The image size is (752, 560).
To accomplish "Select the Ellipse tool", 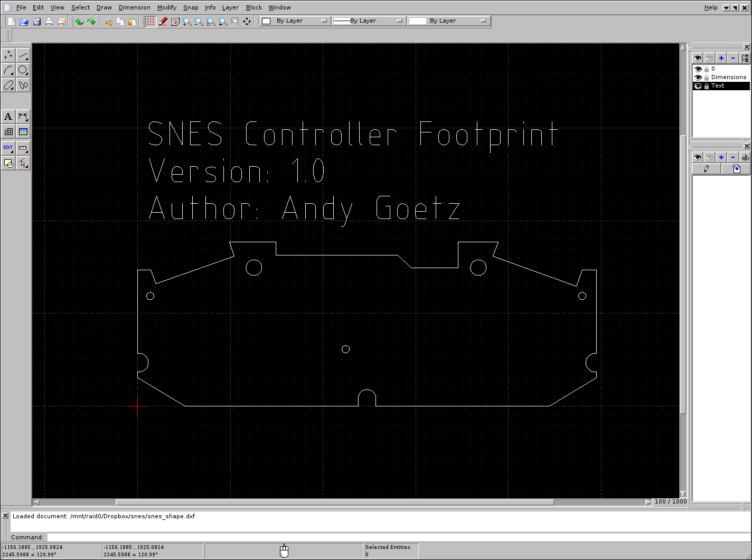I will (8, 85).
